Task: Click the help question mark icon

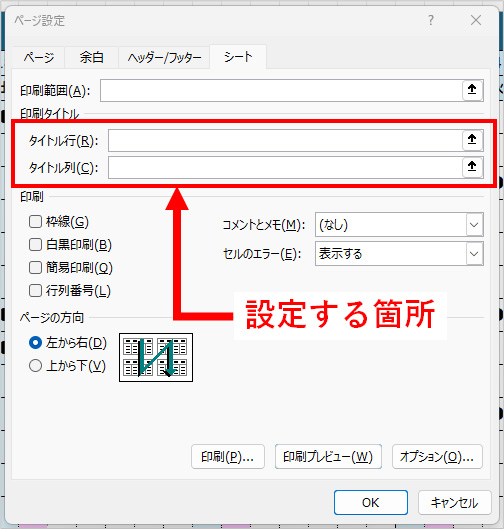Action: tap(431, 20)
